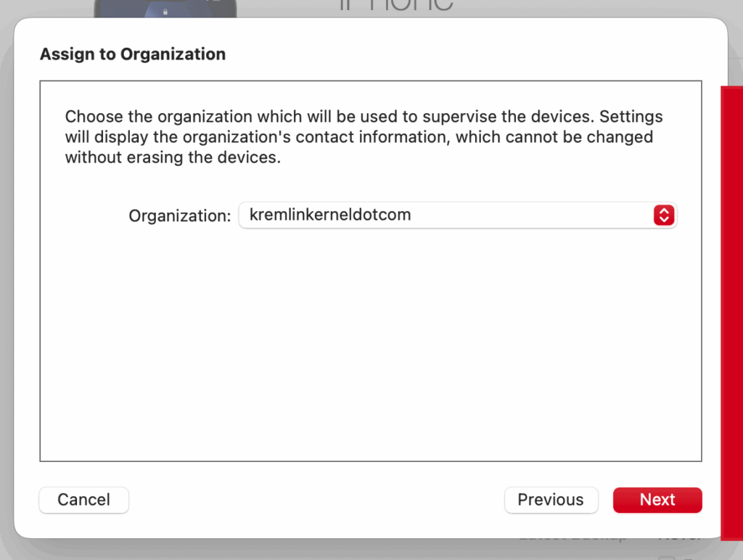Select the kremlinkerneldotcom organization text
The height and width of the screenshot is (560, 743).
[330, 215]
